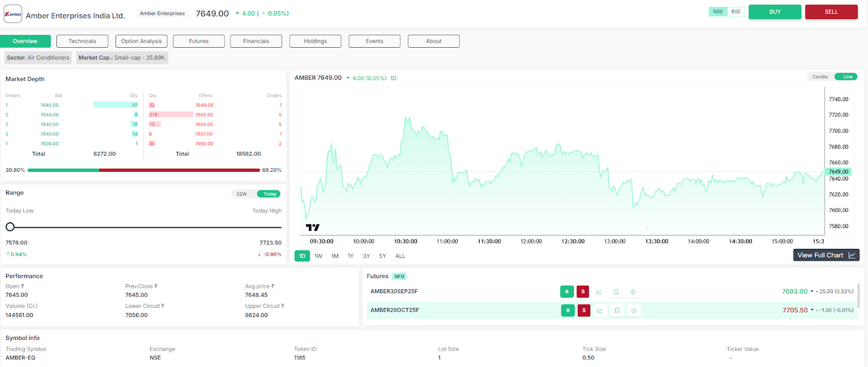This screenshot has height=367, width=868.
Task: Click the Amber company logo icon
Action: click(x=13, y=14)
